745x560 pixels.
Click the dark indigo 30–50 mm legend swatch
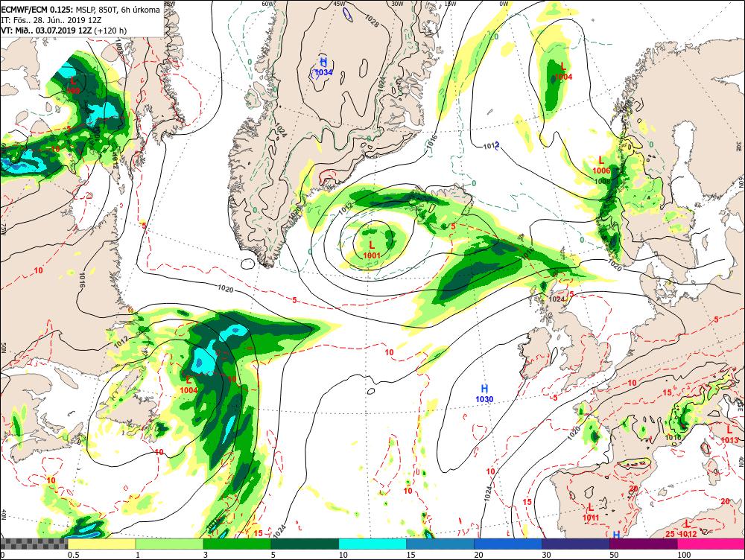point(576,544)
